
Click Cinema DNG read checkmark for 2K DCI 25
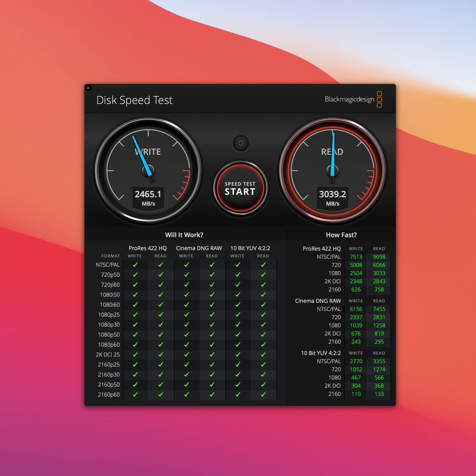212,355
